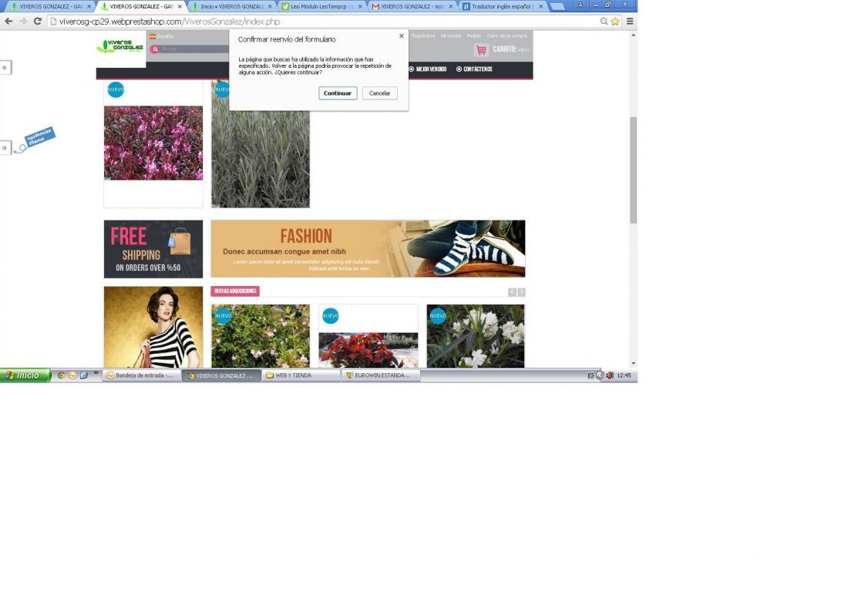848x616 pixels.
Task: Open the pink flowers product image
Action: tap(153, 143)
